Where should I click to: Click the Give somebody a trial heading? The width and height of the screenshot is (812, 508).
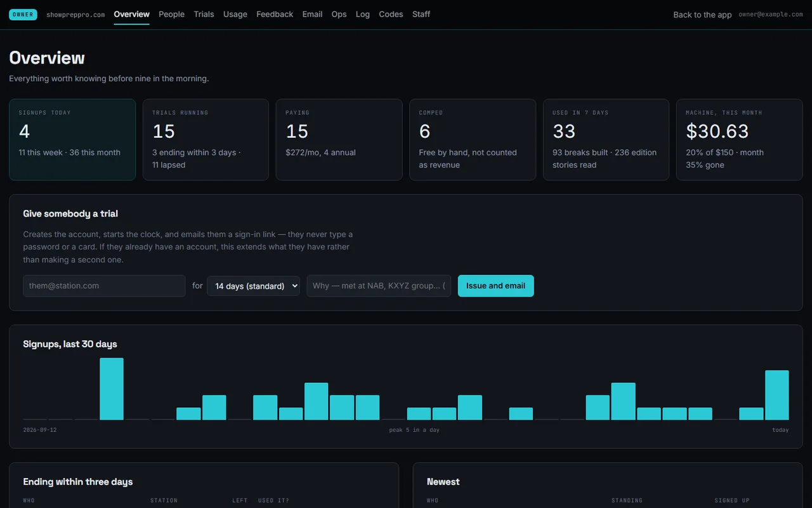coord(70,214)
